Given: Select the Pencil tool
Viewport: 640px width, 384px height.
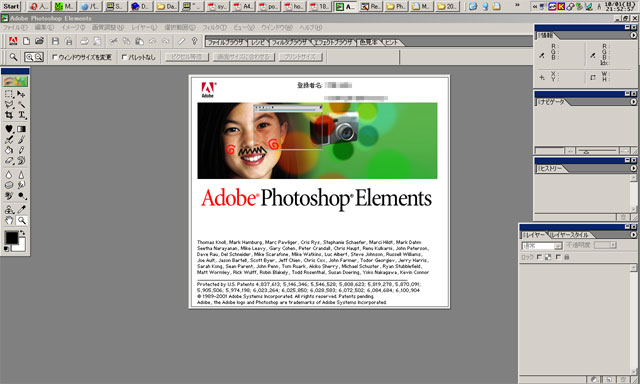Looking at the screenshot, I should tap(21, 150).
